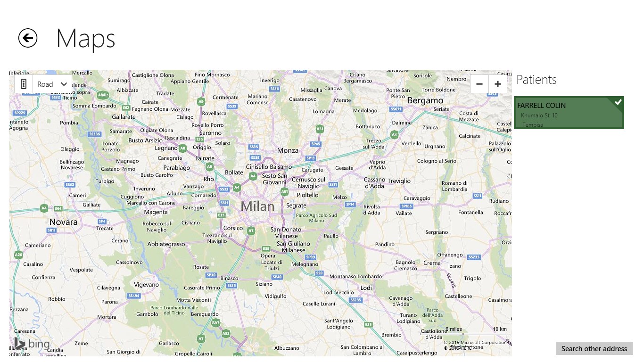
Task: Uncheck the checkmark on the Farrell Colin tile
Action: pos(618,102)
